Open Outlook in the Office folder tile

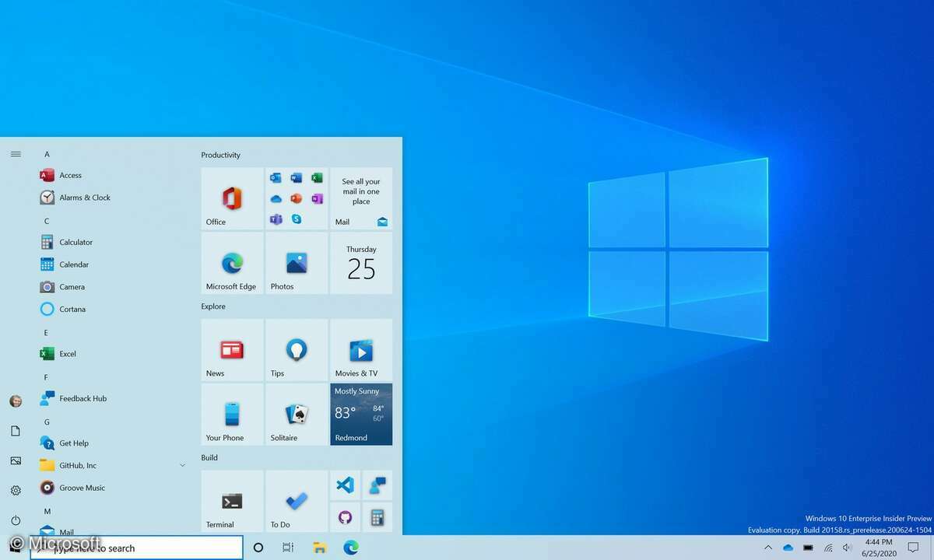pyautogui.click(x=276, y=178)
